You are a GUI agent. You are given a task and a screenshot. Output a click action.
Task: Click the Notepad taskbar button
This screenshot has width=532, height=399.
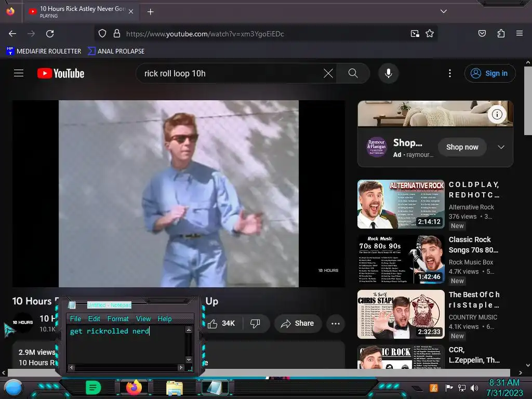(215, 388)
